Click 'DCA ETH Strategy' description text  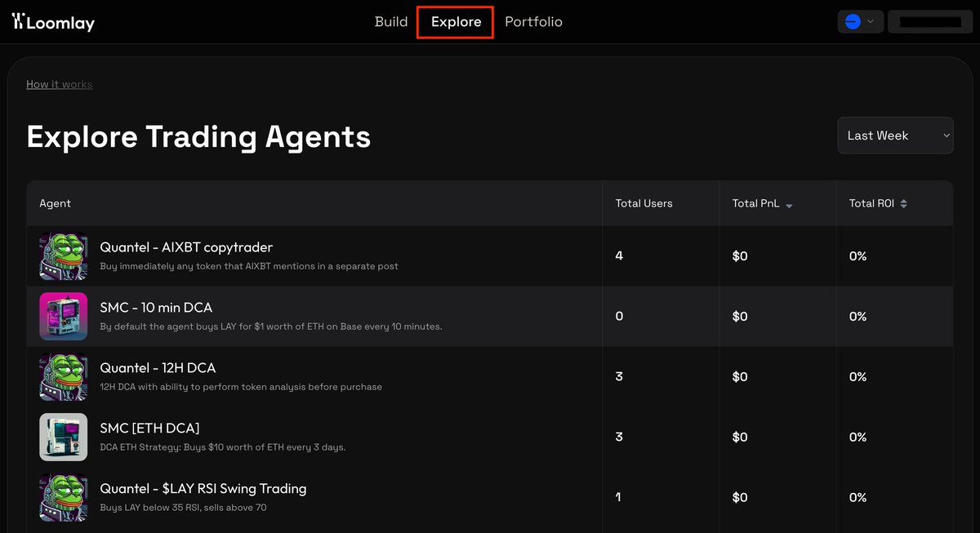222,447
